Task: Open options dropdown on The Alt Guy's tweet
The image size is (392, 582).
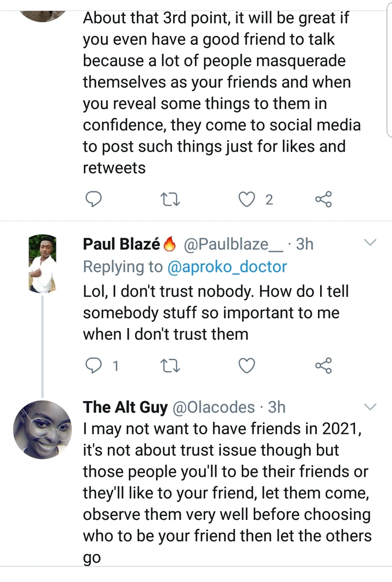Action: (370, 407)
